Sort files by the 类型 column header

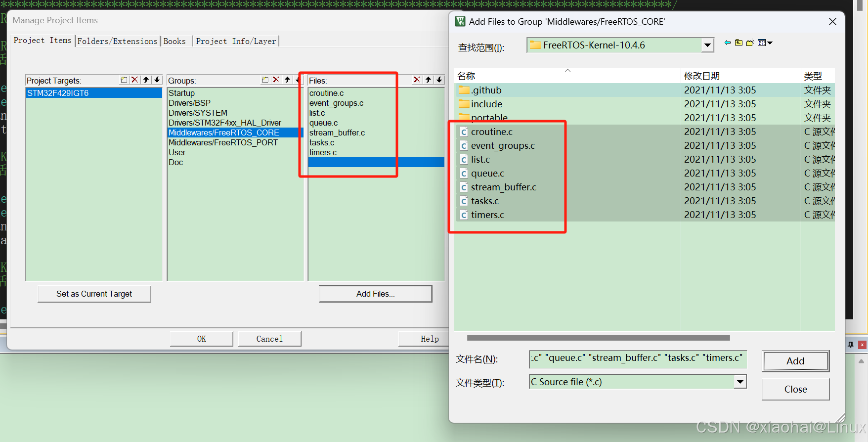[818, 76]
